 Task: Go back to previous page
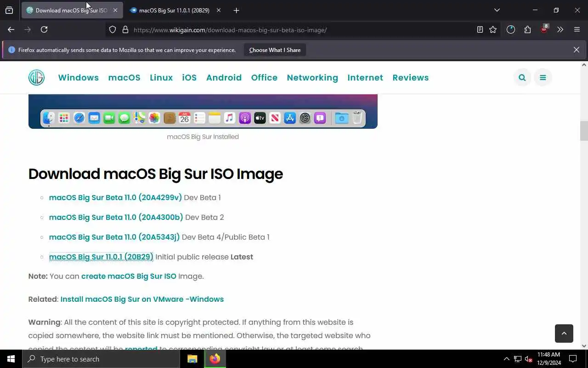point(11,29)
